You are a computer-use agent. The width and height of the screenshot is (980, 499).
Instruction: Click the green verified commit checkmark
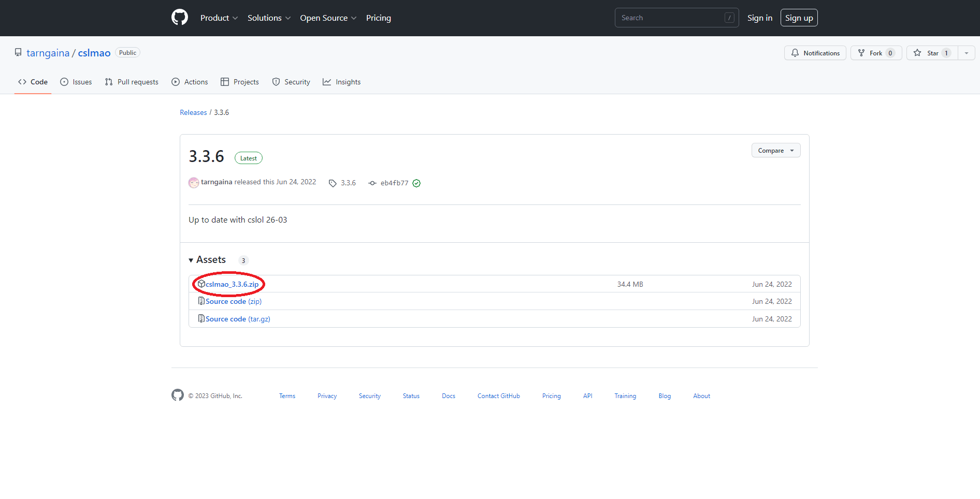pyautogui.click(x=416, y=183)
